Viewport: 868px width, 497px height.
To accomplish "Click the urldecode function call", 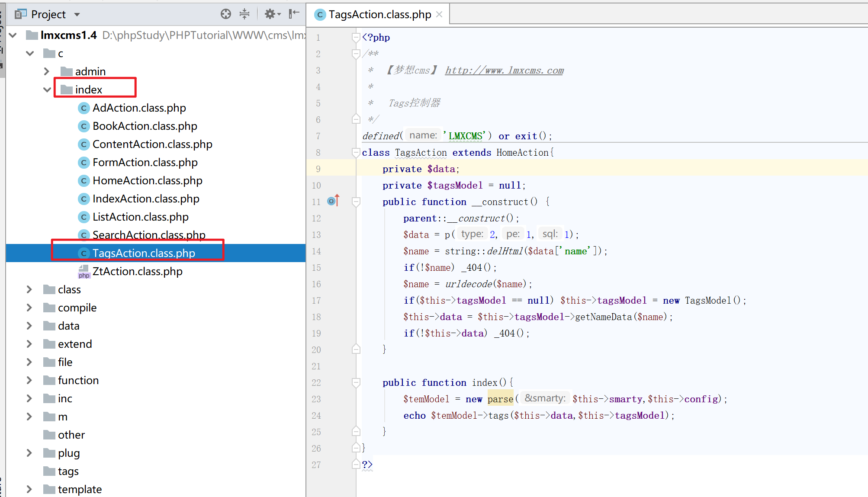I will tap(469, 284).
